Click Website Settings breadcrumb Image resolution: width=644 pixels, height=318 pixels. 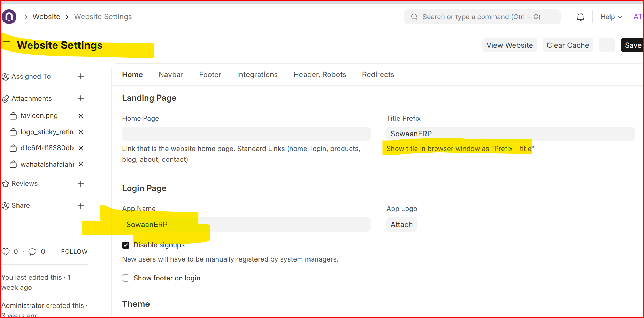(x=103, y=17)
